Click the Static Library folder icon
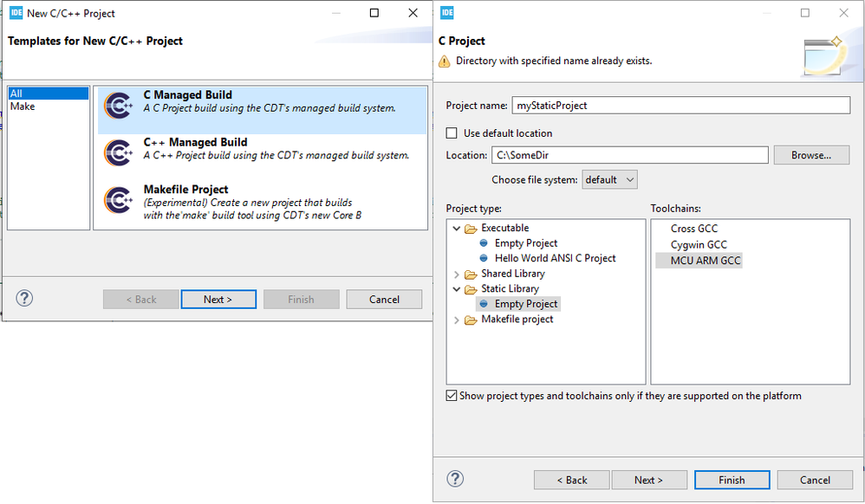The height and width of the screenshot is (504, 865). pyautogui.click(x=471, y=289)
